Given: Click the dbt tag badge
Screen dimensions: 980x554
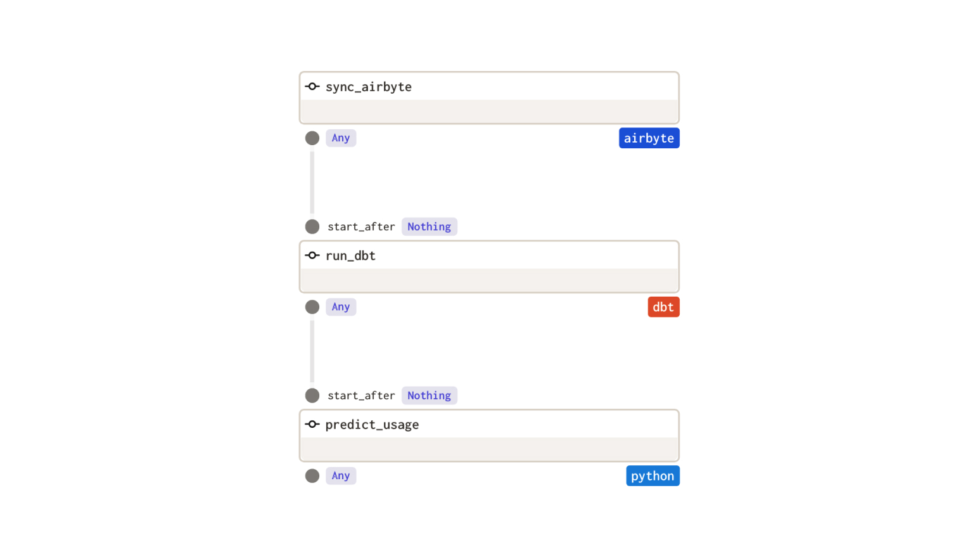Looking at the screenshot, I should 663,307.
